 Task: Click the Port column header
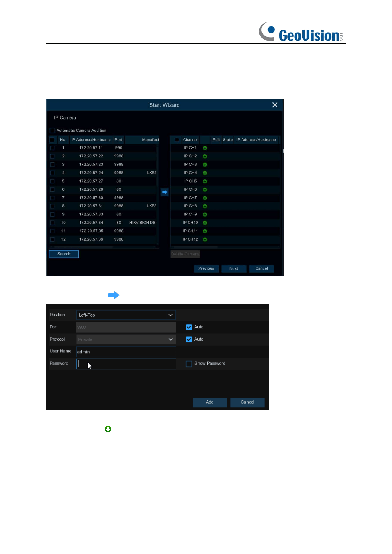coord(118,140)
